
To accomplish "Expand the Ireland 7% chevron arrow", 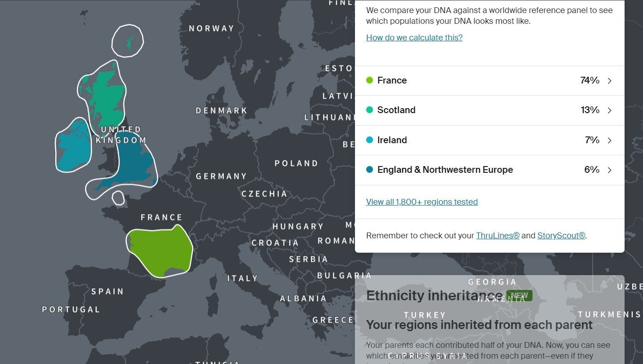I will click(610, 140).
